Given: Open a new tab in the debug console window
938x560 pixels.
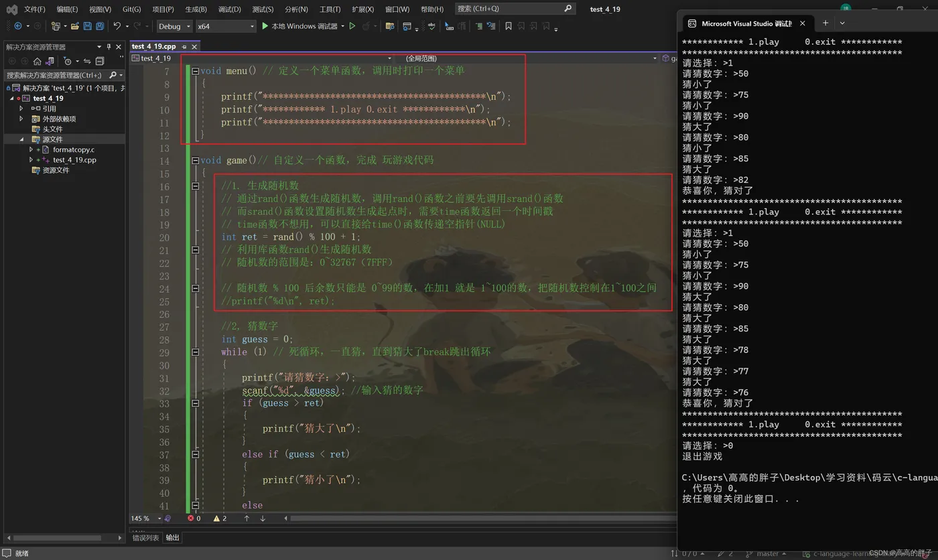Looking at the screenshot, I should coord(825,23).
